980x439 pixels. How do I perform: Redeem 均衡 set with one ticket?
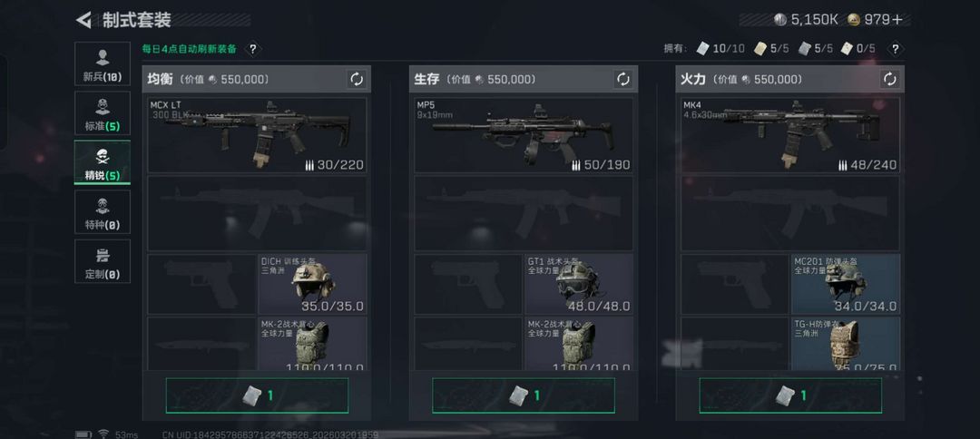click(257, 395)
